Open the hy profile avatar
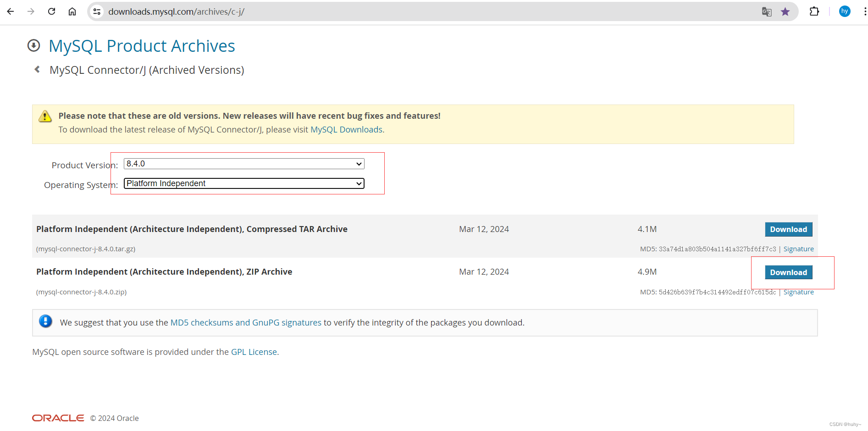Viewport: 868px width, 431px height. tap(845, 11)
